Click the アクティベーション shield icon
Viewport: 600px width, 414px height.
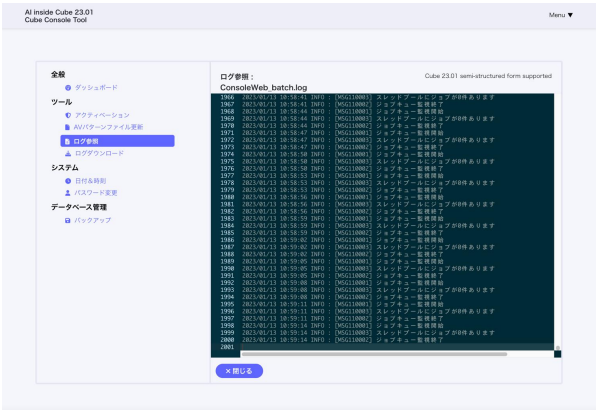(x=68, y=115)
